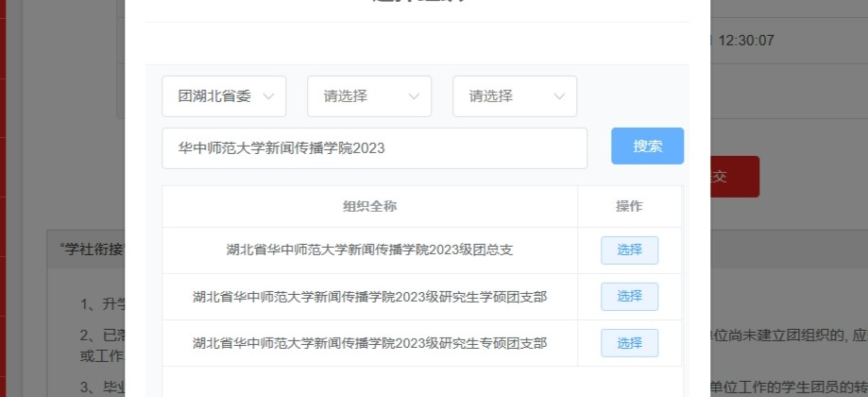Click the chevron arrow beside 团湖北省委

[268, 96]
